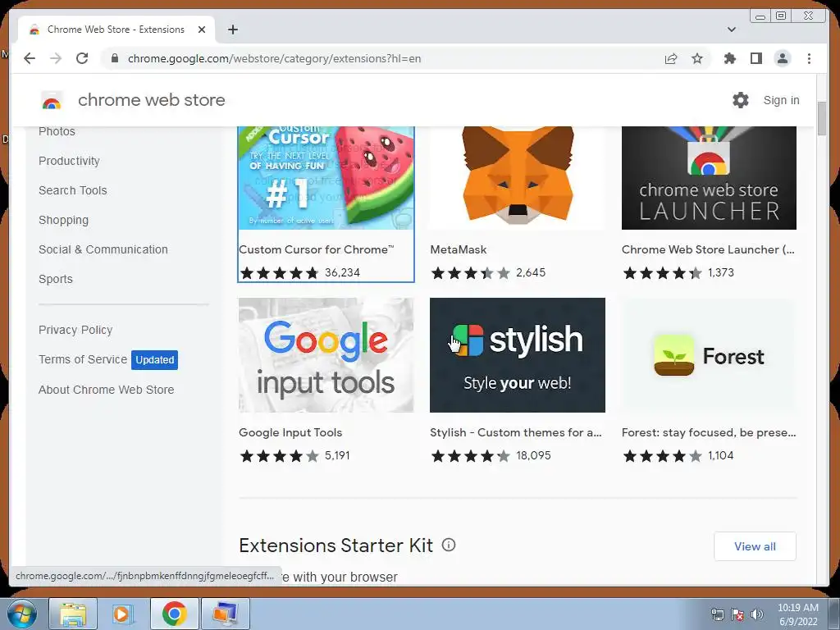This screenshot has height=630, width=840.
Task: Click the 2,645 rating count
Action: point(531,272)
